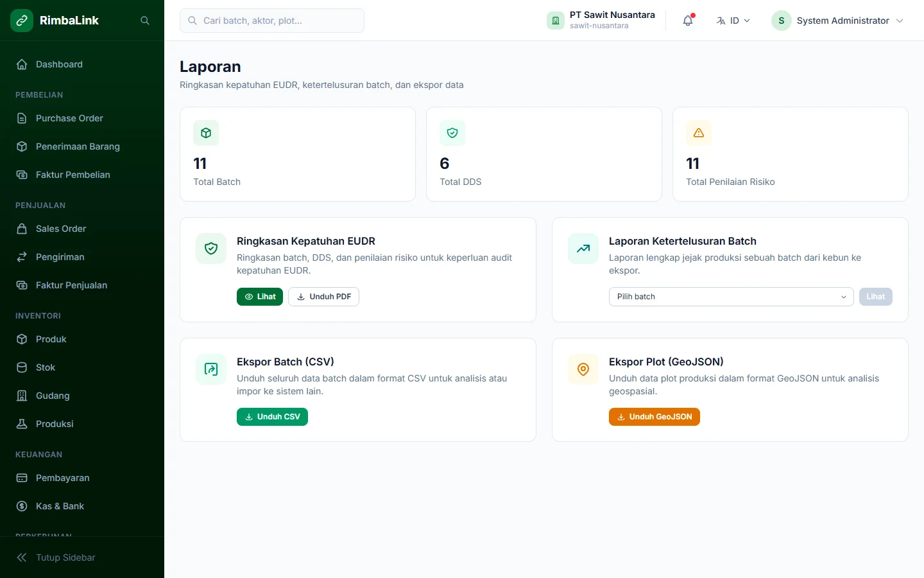Viewport: 924px width, 578px height.
Task: Open the ID language dropdown
Action: pyautogui.click(x=733, y=21)
